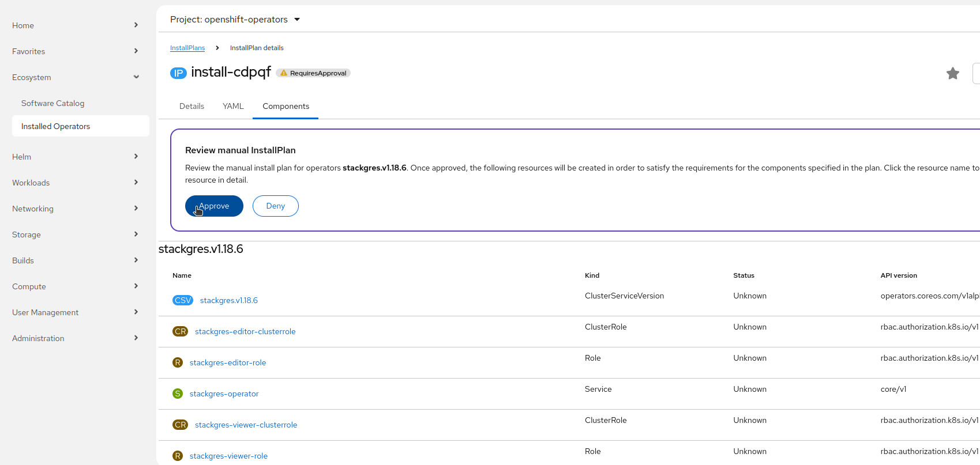The image size is (980, 465).
Task: Approve the manual InstallPlan
Action: point(214,206)
